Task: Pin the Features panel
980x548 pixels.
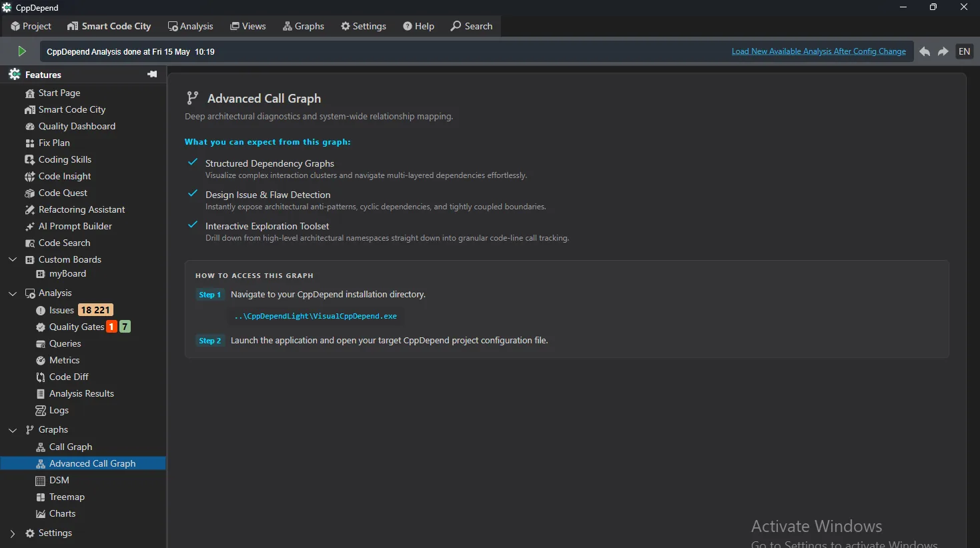Action: click(152, 74)
